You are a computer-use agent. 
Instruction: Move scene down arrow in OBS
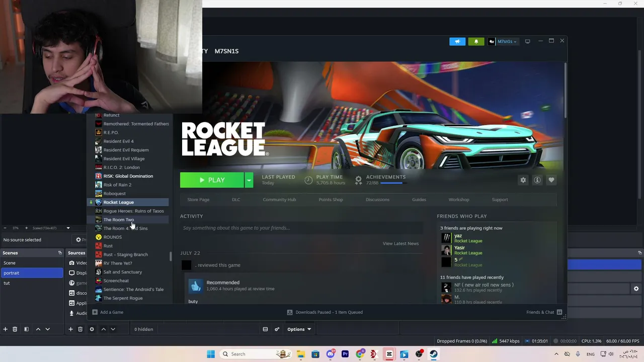pos(47,329)
